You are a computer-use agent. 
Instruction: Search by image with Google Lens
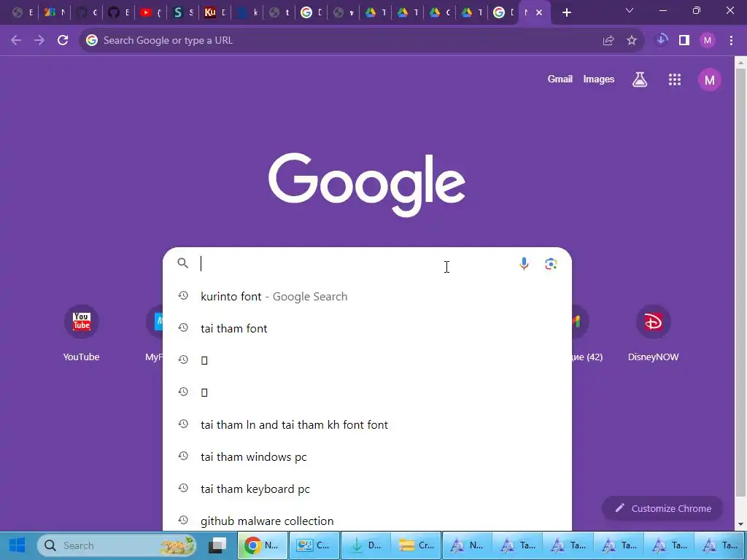551,264
